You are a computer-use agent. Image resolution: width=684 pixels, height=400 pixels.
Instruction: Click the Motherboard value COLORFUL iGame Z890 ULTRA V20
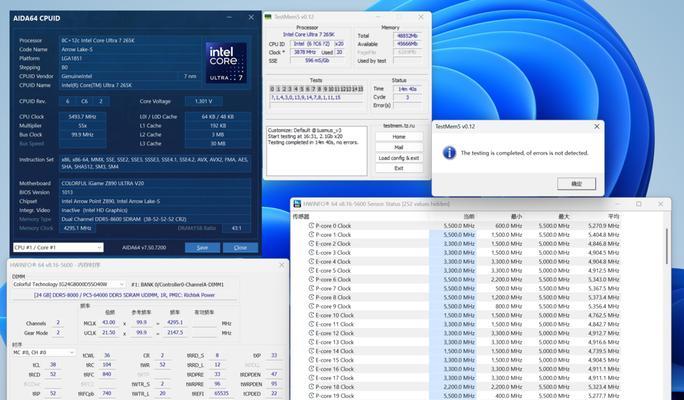tap(155, 183)
